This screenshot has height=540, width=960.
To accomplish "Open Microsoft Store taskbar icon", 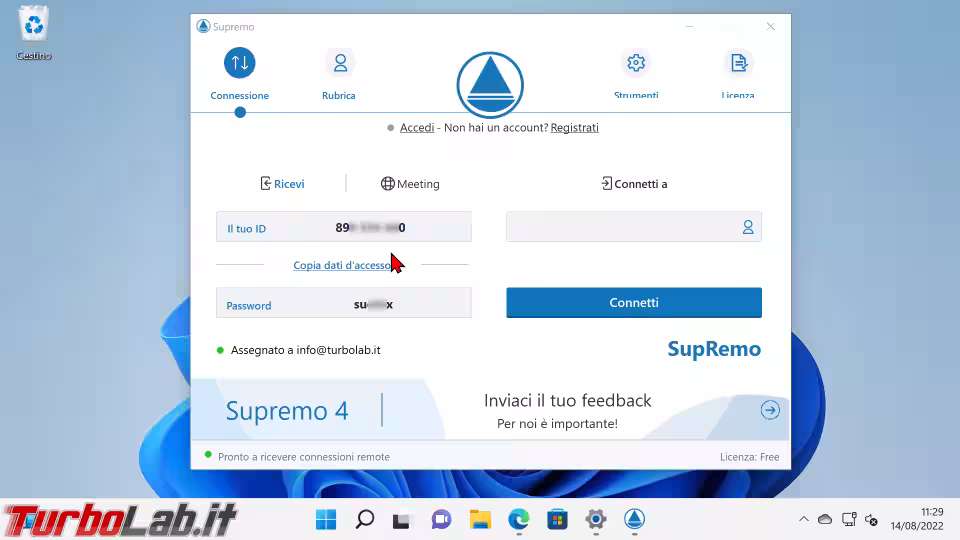I will 557,520.
